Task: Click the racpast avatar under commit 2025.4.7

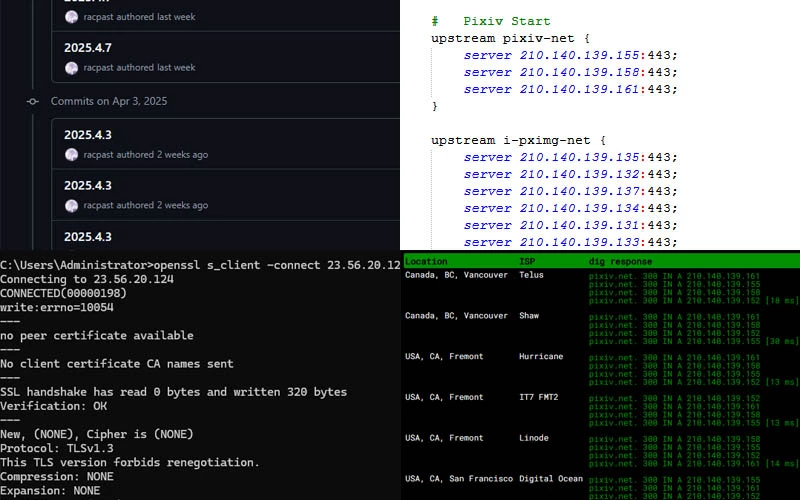Action: point(71,68)
